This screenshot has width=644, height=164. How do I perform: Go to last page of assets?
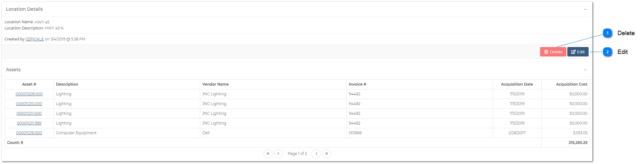point(326,154)
